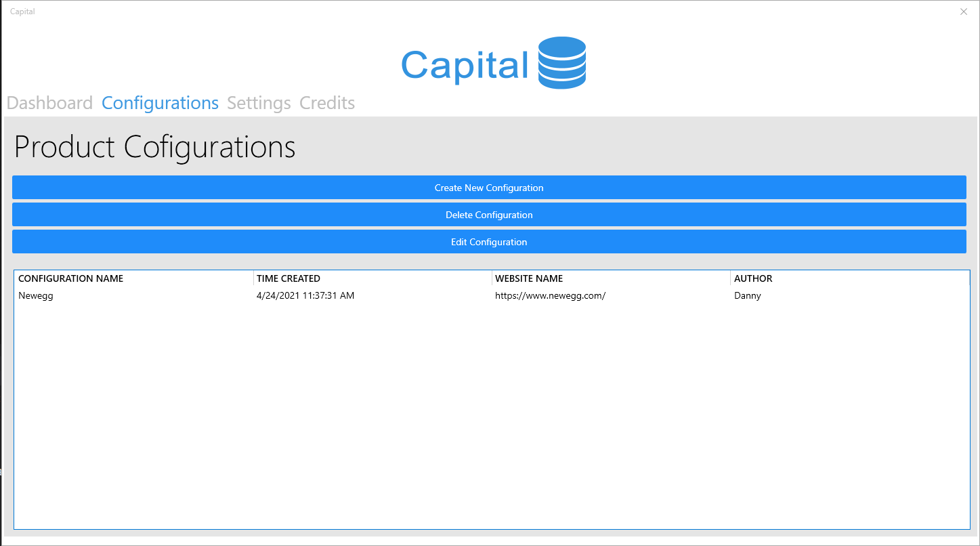Click the Danny author cell

pyautogui.click(x=748, y=295)
